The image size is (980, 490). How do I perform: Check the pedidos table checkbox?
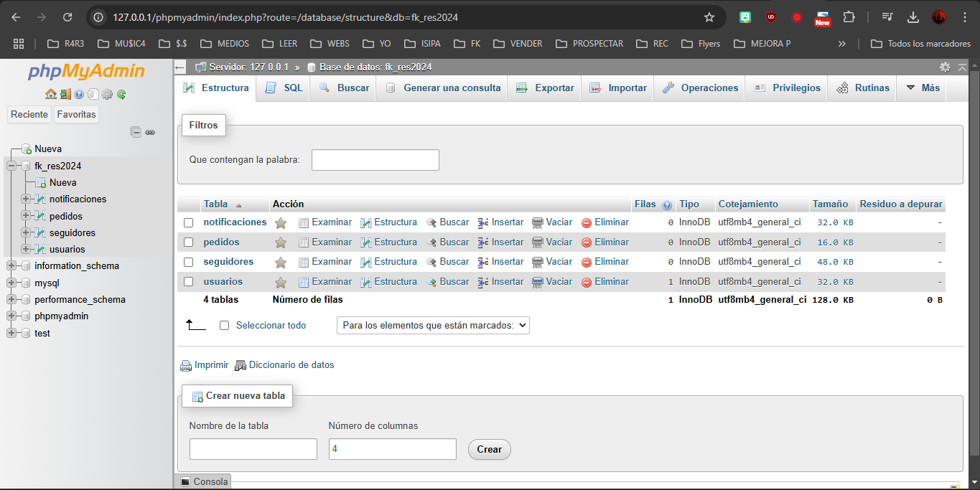click(x=188, y=242)
